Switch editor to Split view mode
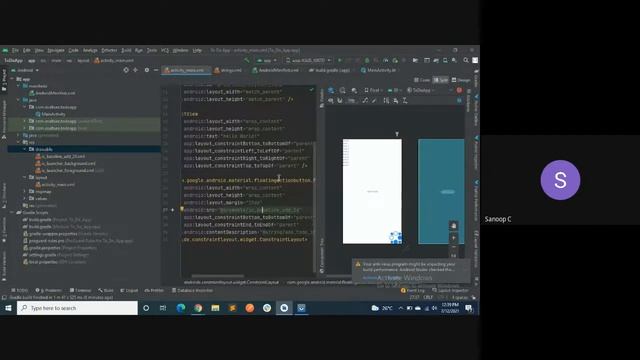The height and width of the screenshot is (360, 640). 441,80
